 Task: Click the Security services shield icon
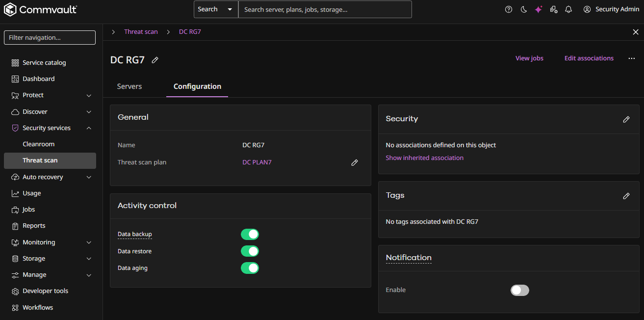pos(15,128)
